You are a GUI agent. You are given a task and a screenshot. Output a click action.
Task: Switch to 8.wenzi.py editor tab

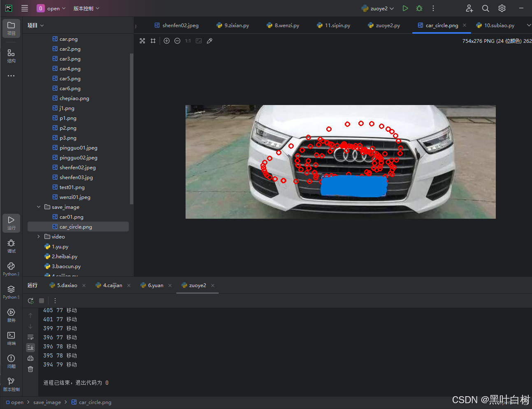tap(283, 25)
